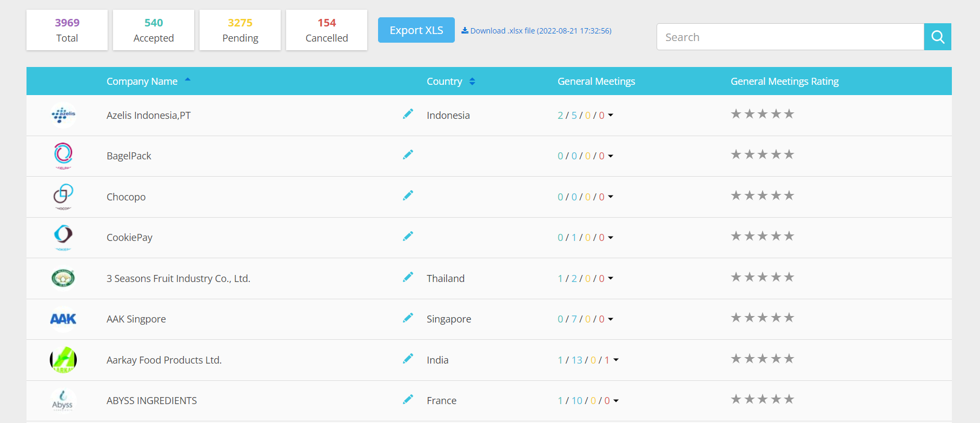Open Aarkay Food Products Ltd. name

164,360
